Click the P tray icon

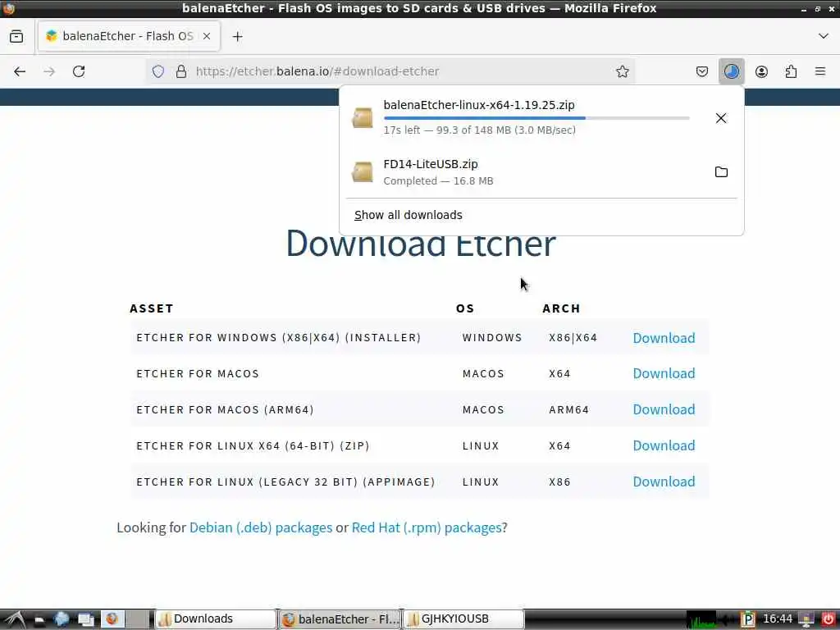tap(747, 619)
